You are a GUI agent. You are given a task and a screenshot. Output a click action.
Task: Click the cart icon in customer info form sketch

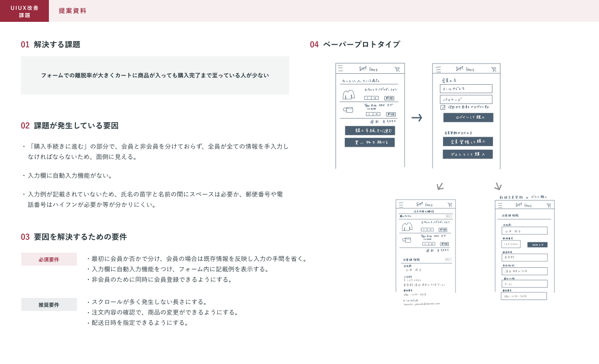[549, 205]
